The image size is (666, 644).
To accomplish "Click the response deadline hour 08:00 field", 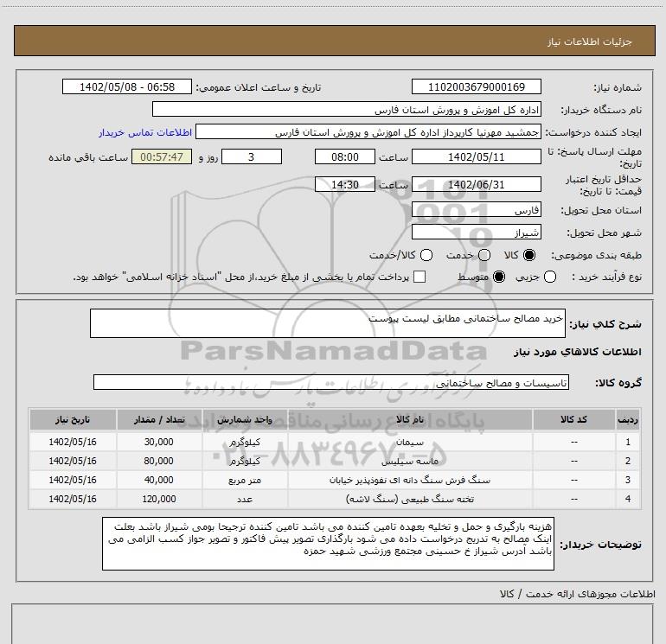I will (345, 156).
